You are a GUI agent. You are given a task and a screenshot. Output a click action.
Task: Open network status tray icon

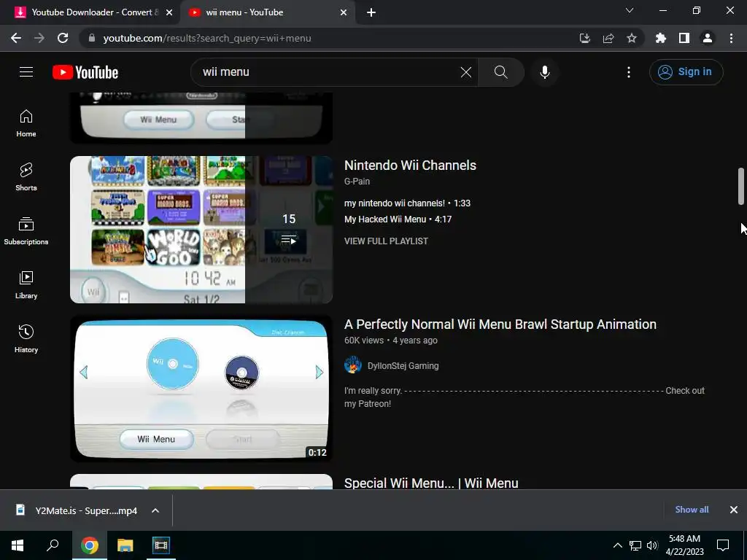(x=635, y=545)
